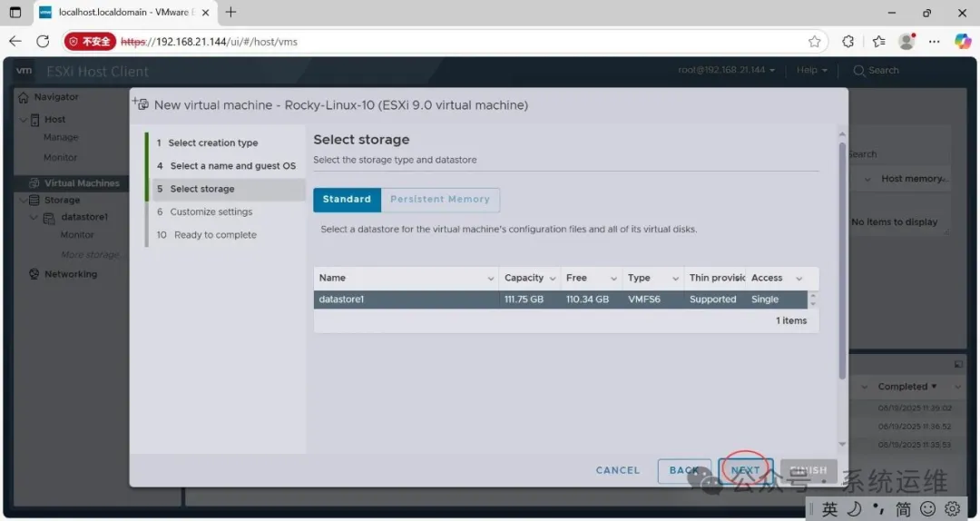Open Manage under Host
The width and height of the screenshot is (980, 521).
click(61, 137)
